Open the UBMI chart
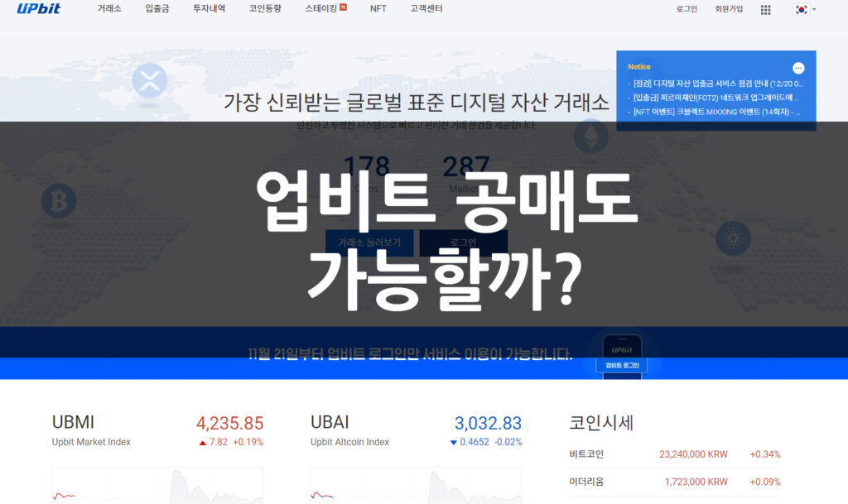848x504 pixels. [x=157, y=486]
